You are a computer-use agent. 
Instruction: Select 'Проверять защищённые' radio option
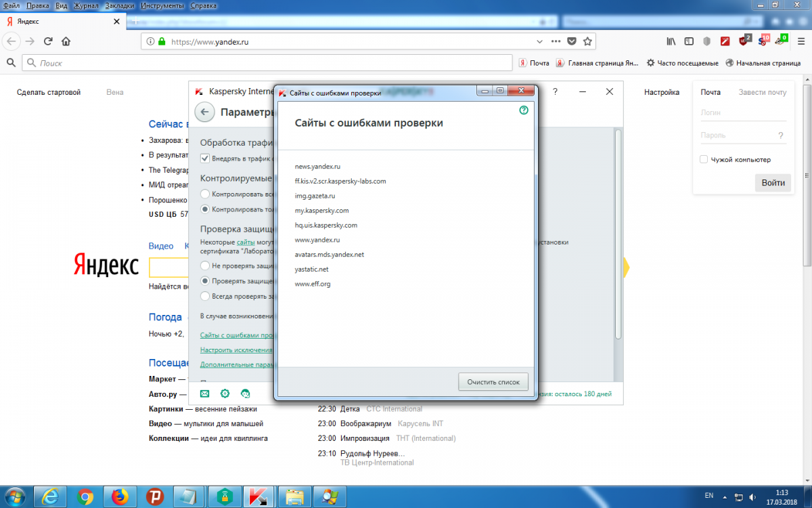point(205,280)
